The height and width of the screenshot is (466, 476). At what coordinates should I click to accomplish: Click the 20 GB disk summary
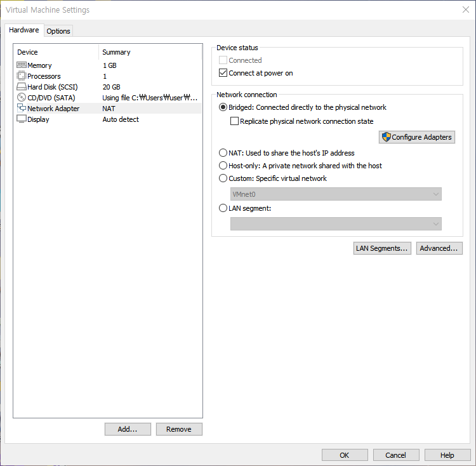tap(112, 87)
